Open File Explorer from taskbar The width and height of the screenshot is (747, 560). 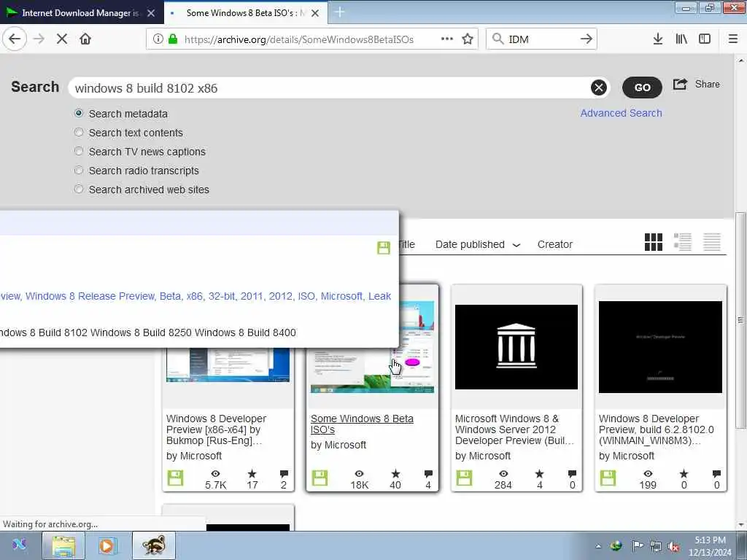click(63, 545)
